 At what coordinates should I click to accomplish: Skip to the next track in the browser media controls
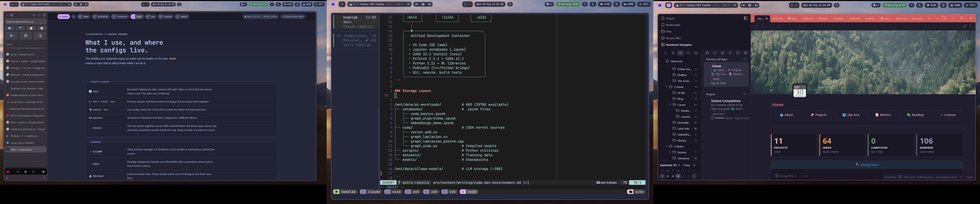(x=34, y=172)
